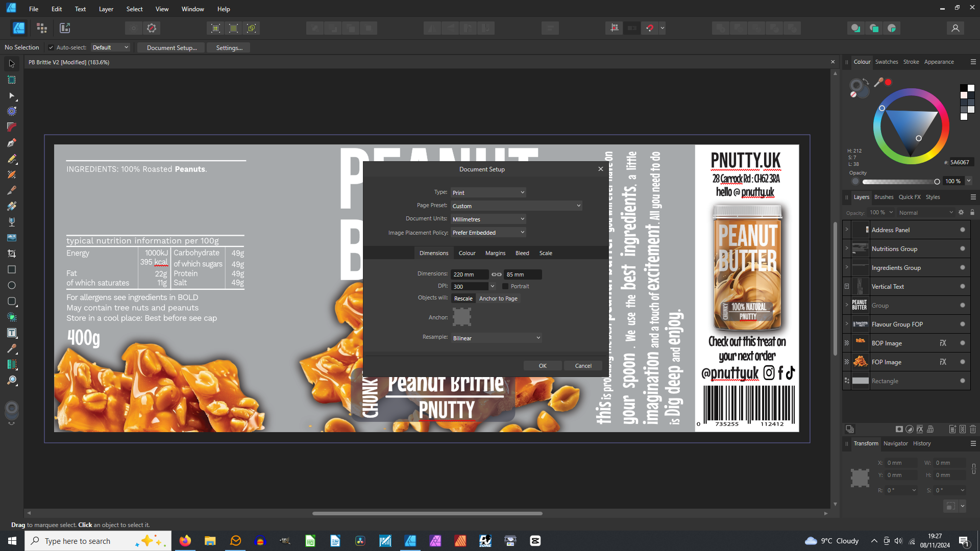
Task: Select the Artboard tool
Action: (x=12, y=80)
